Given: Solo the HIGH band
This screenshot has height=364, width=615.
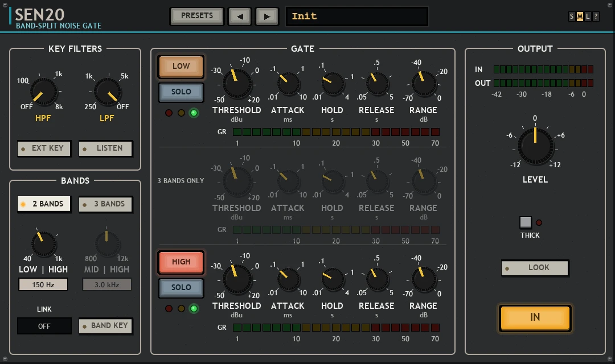Looking at the screenshot, I should (x=181, y=287).
